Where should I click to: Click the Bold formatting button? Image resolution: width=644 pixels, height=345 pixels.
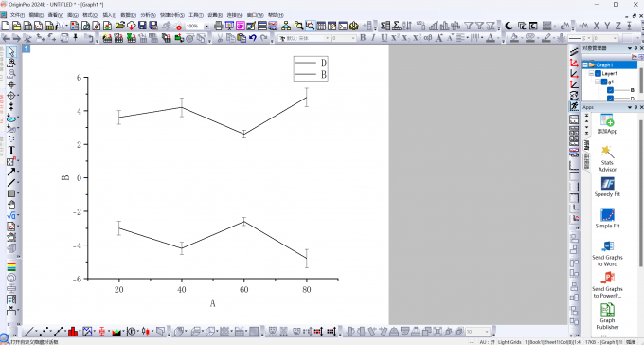coord(363,38)
